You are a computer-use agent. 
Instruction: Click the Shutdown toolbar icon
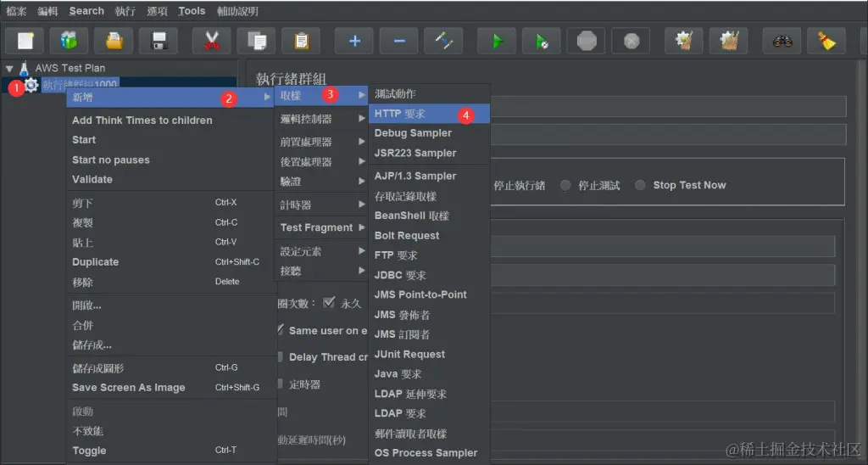pos(631,41)
